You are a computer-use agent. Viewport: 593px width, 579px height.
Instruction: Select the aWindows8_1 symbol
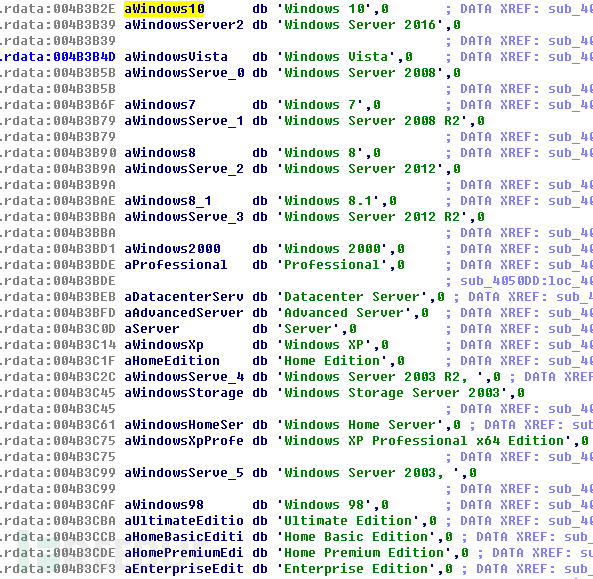coord(168,201)
